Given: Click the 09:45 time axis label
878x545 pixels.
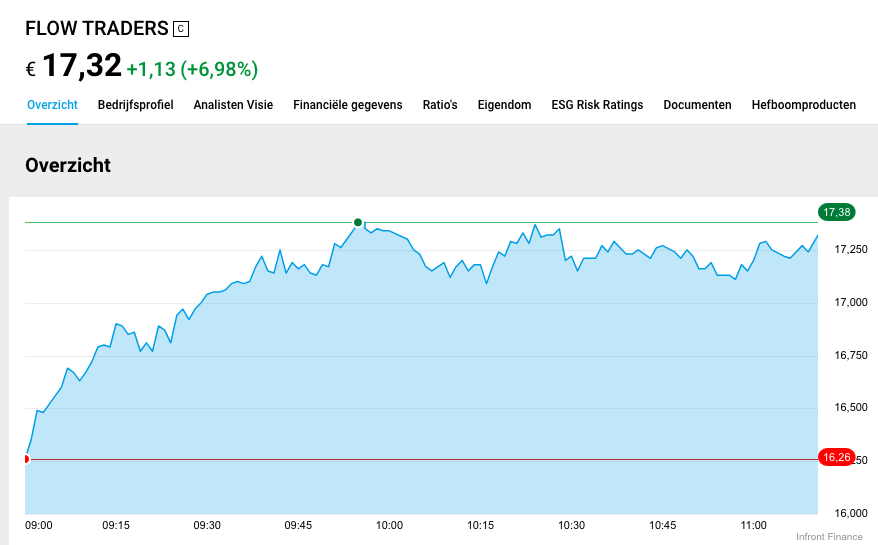Looking at the screenshot, I should [x=298, y=525].
